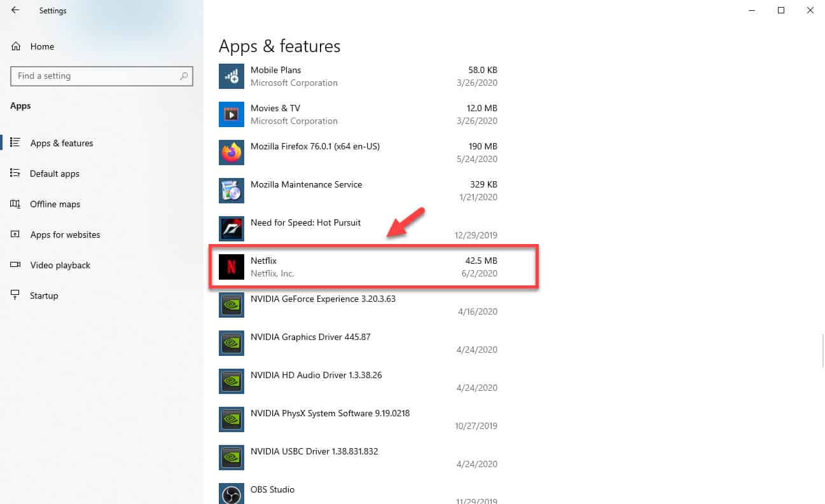Select Mozilla Firefox 76.0.1 app name
The height and width of the screenshot is (504, 825).
point(315,146)
